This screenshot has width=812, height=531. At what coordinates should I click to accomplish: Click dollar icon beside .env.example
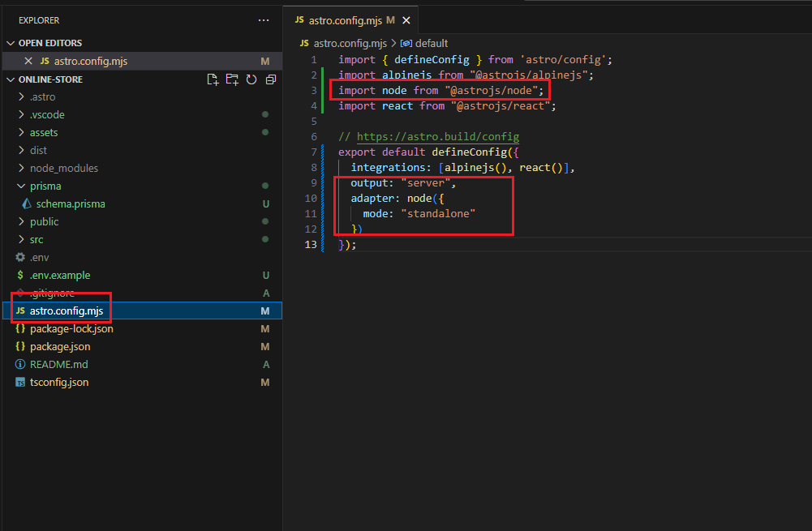coord(20,275)
